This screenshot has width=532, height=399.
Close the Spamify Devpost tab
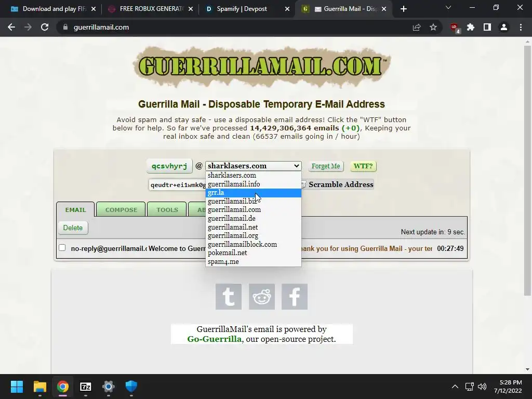coord(287,9)
